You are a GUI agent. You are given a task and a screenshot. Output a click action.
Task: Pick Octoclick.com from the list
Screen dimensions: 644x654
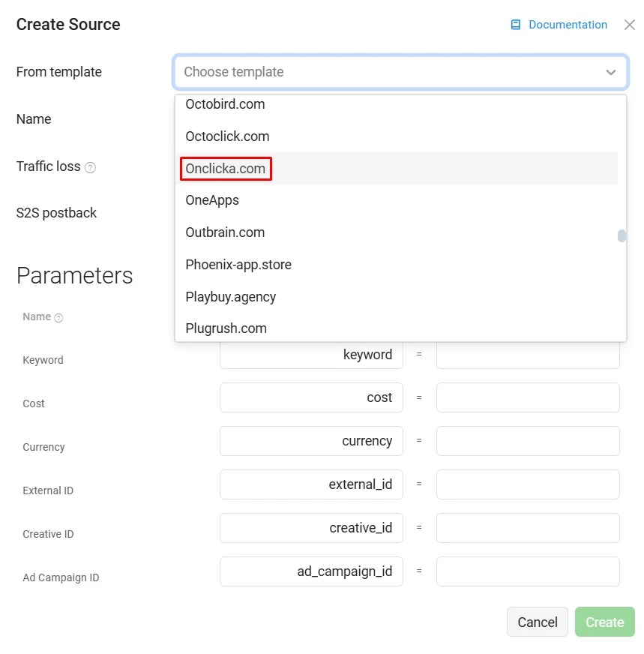227,136
